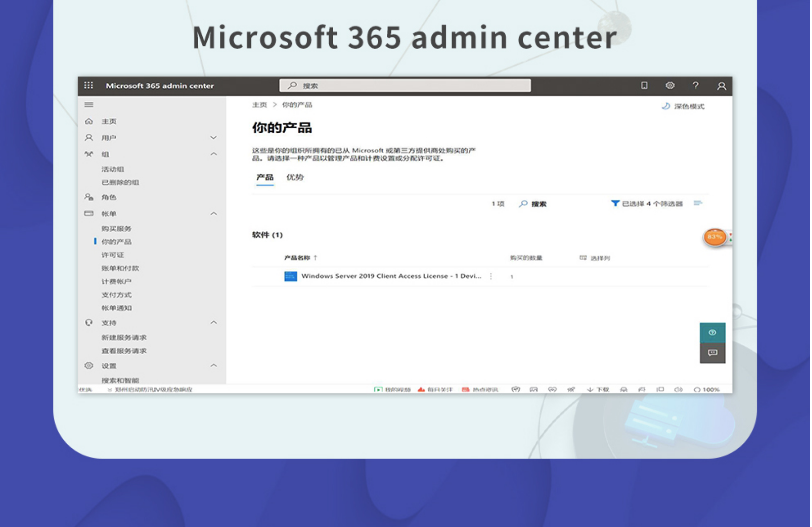The height and width of the screenshot is (527, 812).
Task: Click the 组 groups icon in the sidebar
Action: pos(89,154)
